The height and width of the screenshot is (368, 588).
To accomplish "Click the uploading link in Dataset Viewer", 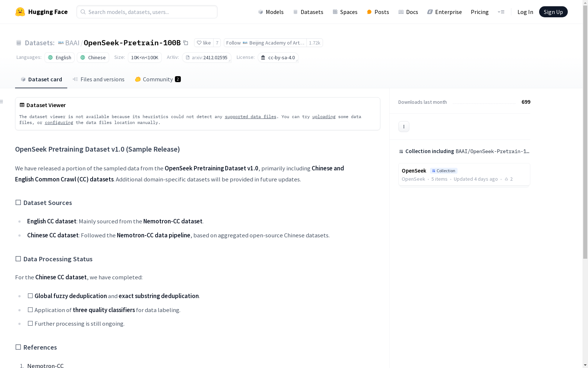I will tap(324, 117).
